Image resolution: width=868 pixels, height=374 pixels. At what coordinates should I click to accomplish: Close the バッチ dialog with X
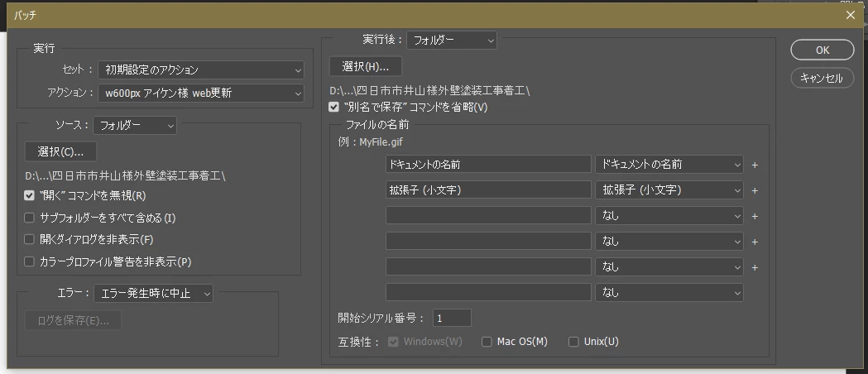pyautogui.click(x=851, y=15)
